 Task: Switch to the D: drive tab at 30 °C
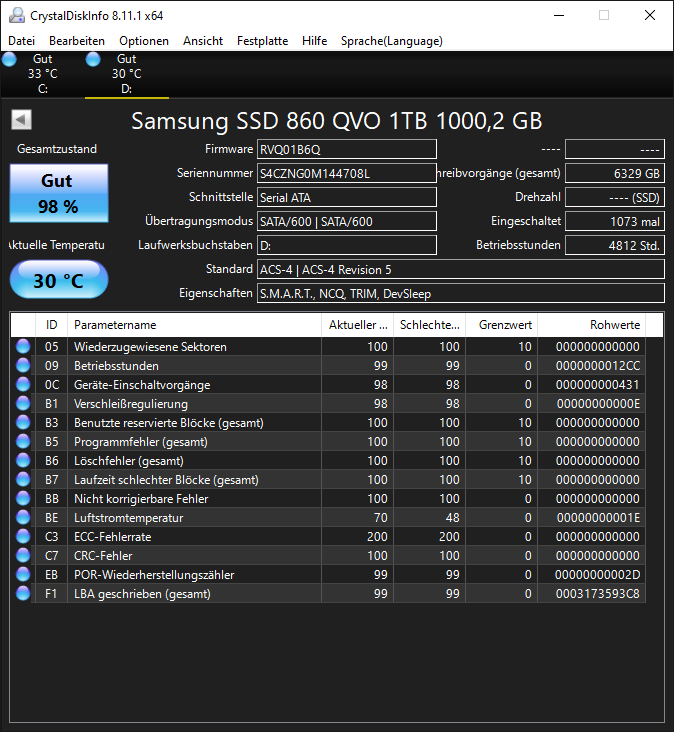coord(126,74)
